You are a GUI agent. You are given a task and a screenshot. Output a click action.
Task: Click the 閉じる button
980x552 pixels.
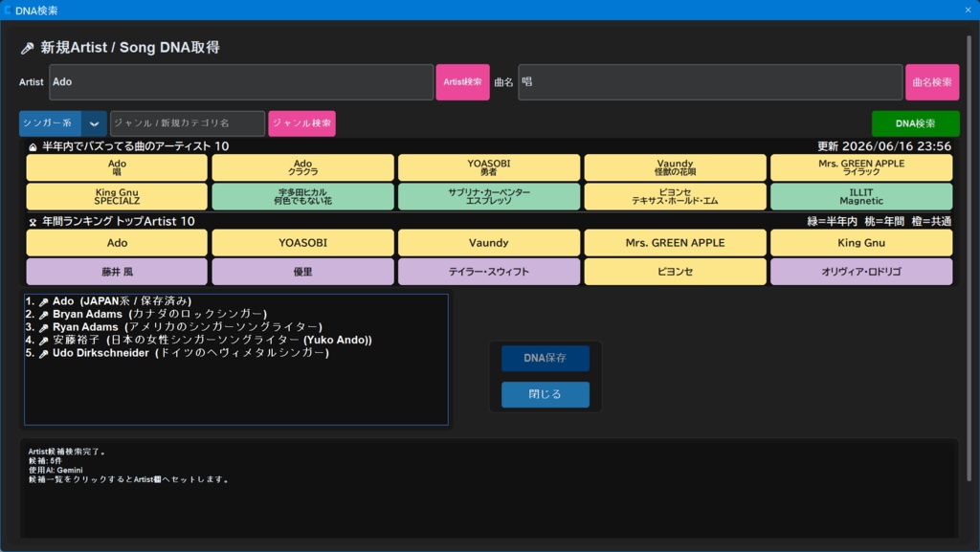pyautogui.click(x=545, y=394)
